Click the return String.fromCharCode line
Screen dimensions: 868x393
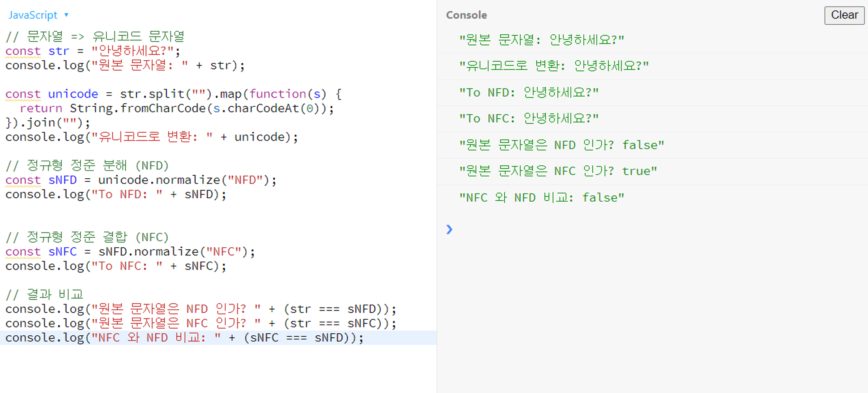click(x=177, y=108)
